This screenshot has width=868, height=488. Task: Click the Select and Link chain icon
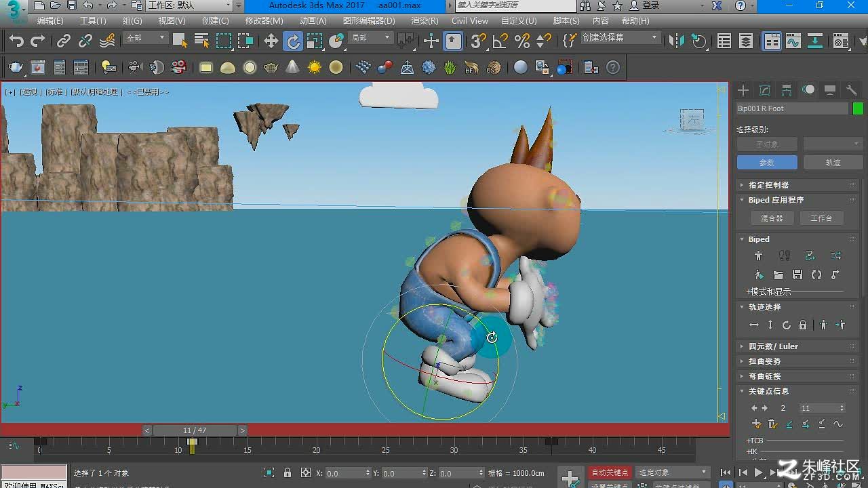64,41
